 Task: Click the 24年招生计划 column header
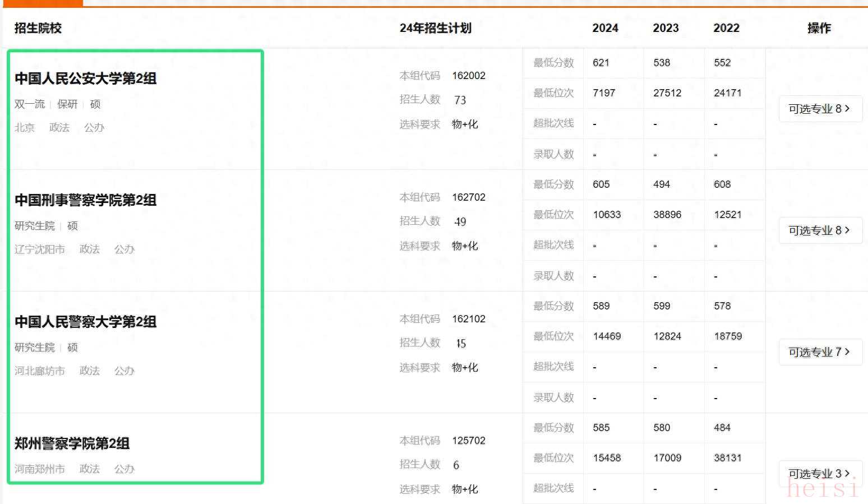tap(435, 28)
